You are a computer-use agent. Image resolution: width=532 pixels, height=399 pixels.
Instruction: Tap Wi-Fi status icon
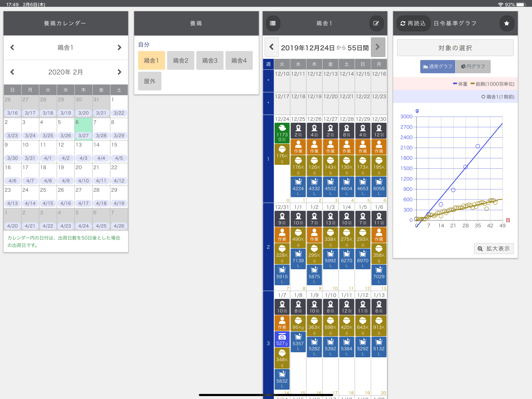(500, 4)
